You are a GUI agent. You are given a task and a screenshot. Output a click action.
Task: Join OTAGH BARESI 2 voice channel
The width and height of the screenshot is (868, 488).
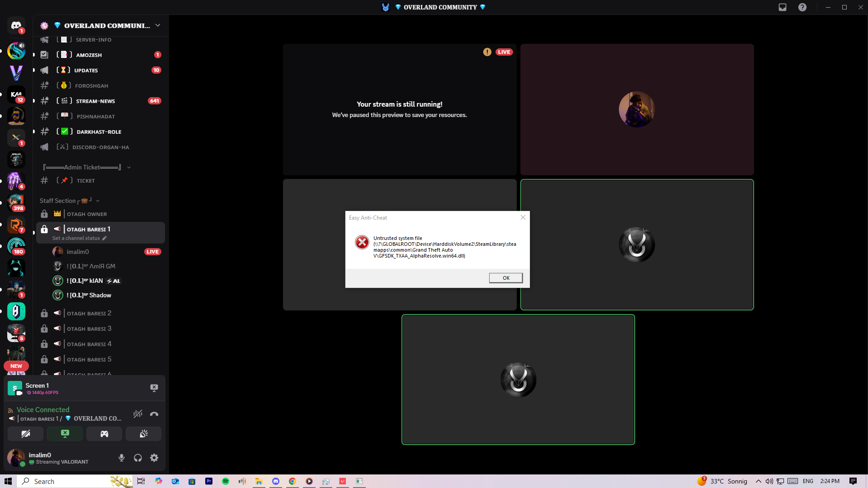(x=100, y=313)
